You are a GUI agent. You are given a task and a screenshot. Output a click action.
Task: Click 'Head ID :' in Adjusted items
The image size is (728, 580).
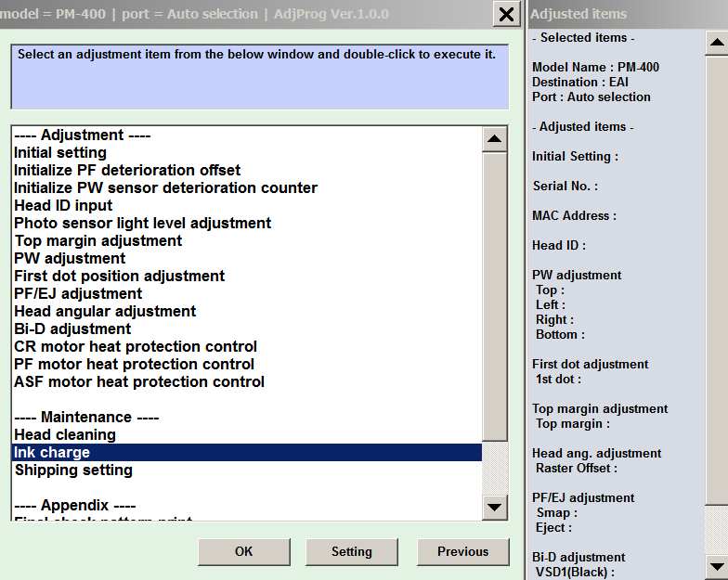(559, 245)
